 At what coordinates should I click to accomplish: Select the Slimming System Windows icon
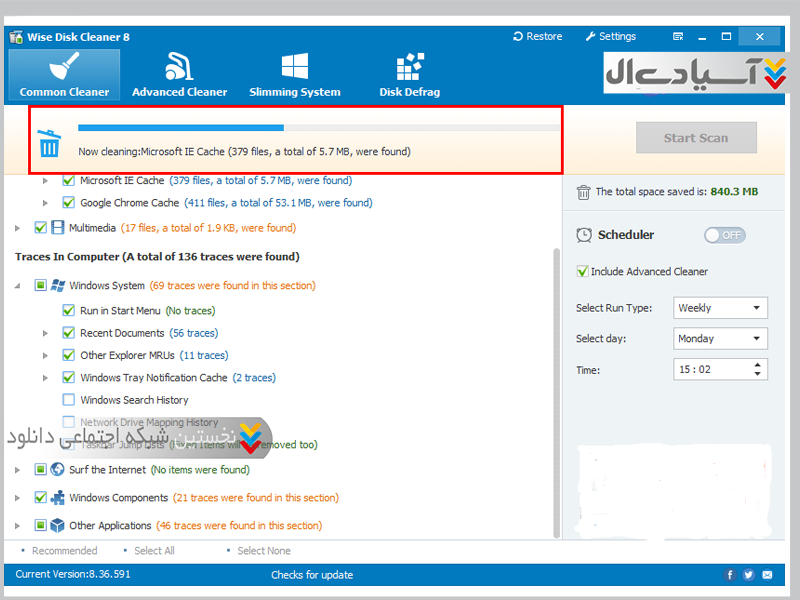(x=294, y=67)
